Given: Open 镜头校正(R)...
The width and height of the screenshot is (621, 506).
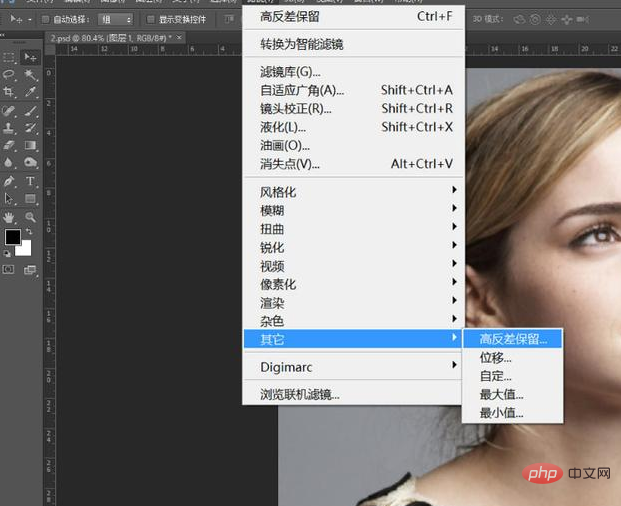Looking at the screenshot, I should point(352,108).
